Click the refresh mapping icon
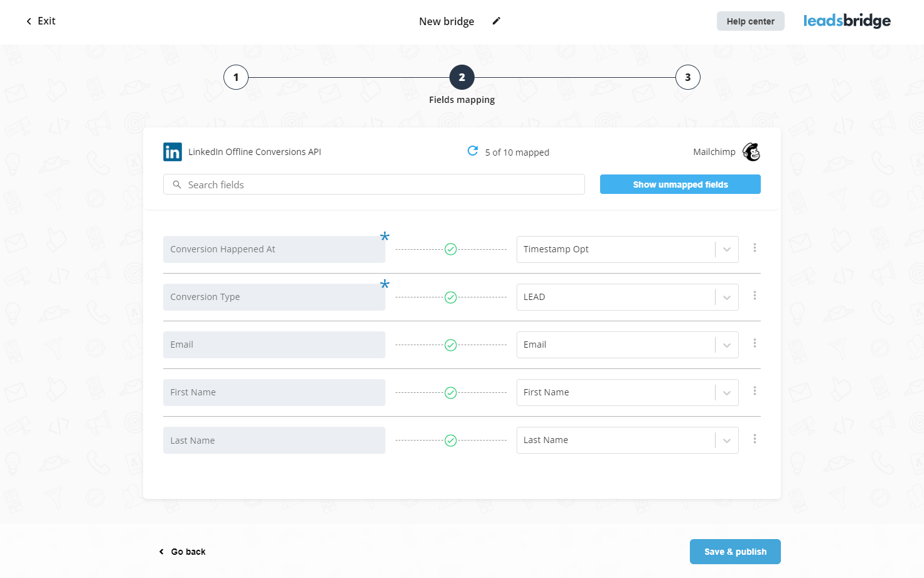The image size is (924, 578). click(473, 151)
